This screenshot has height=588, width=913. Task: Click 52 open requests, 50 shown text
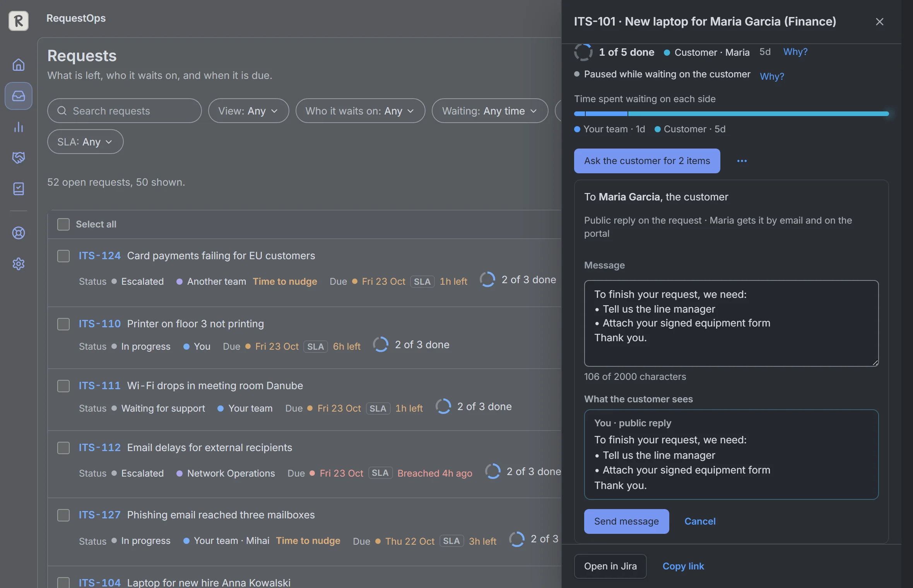(x=116, y=182)
